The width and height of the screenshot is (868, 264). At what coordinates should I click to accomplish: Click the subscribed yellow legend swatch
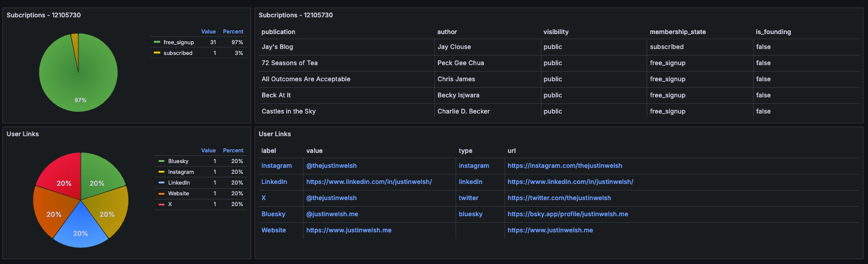157,53
